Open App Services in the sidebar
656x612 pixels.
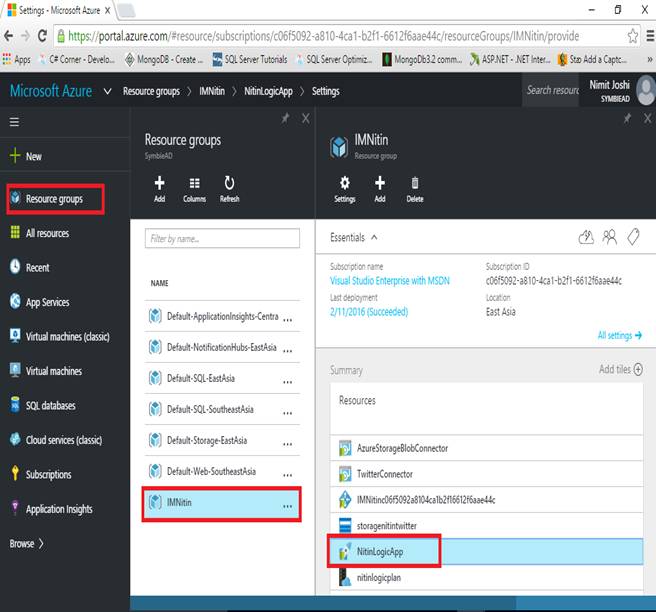click(x=40, y=302)
